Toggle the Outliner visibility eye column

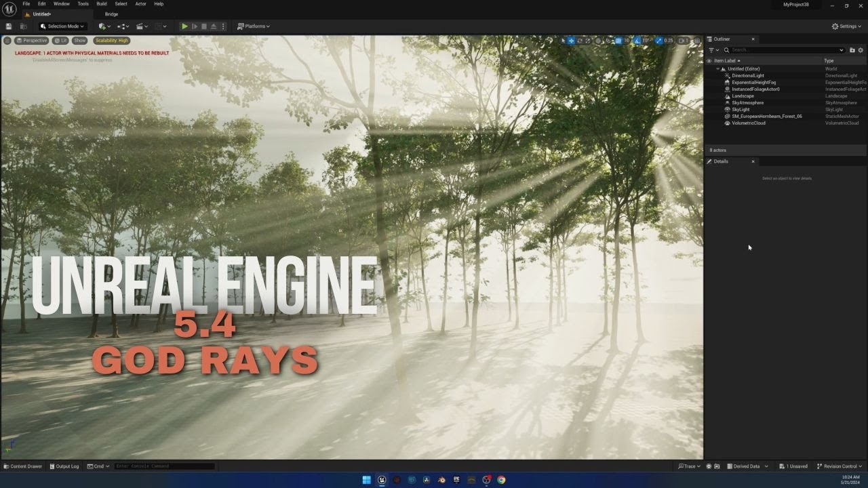coord(709,61)
